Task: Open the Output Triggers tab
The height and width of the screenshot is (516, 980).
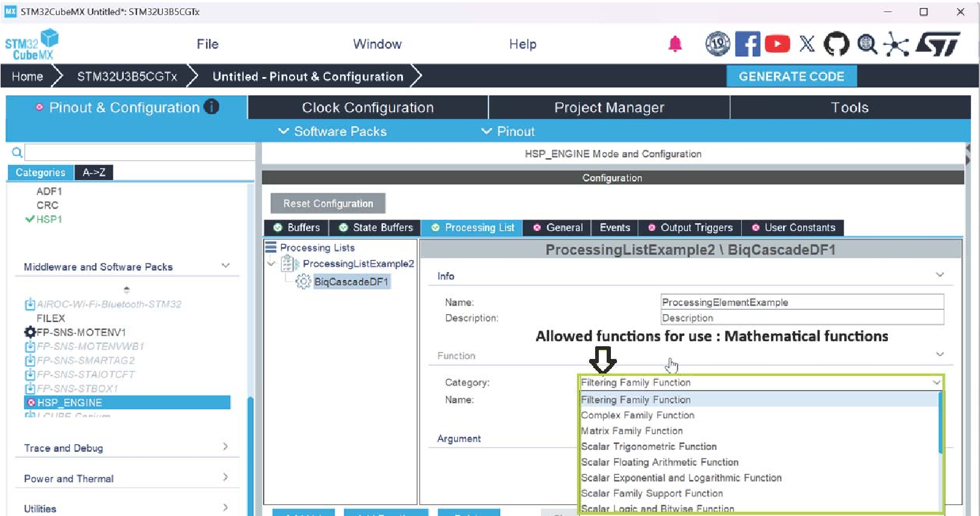Action: click(x=690, y=227)
